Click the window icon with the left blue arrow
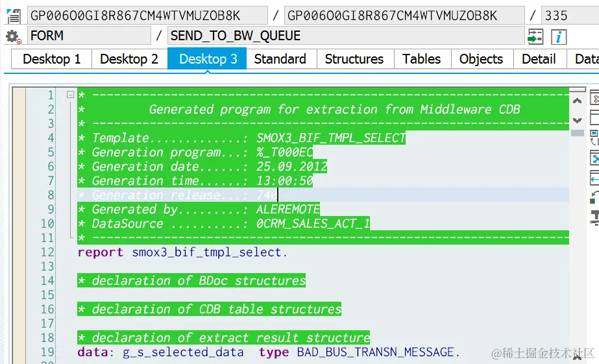This screenshot has height=364, width=599. click(595, 178)
